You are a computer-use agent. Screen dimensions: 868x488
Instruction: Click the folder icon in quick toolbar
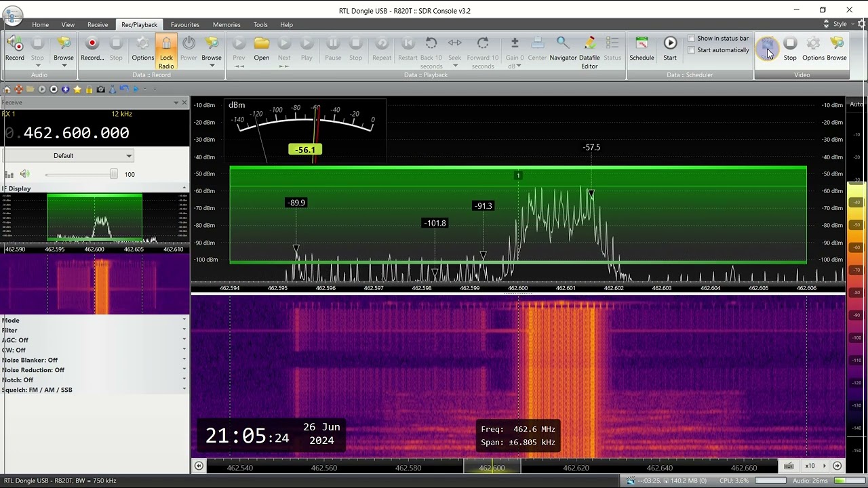(x=31, y=89)
